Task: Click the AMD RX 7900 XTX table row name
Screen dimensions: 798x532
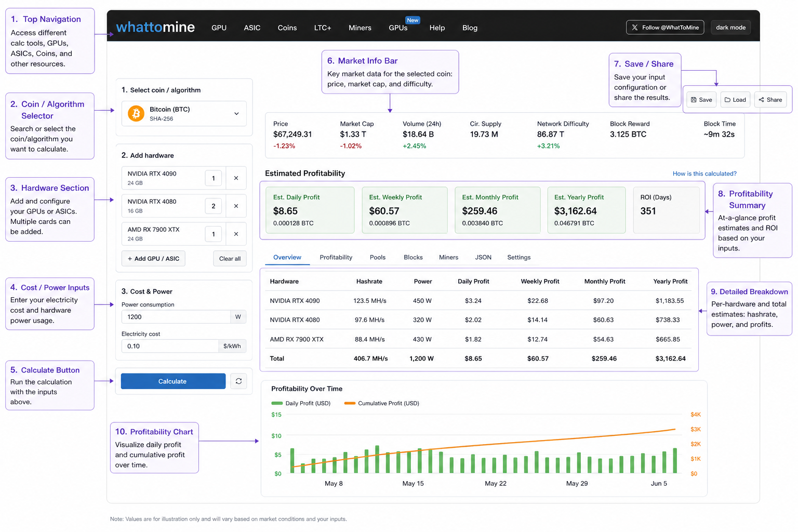Action: tap(297, 339)
